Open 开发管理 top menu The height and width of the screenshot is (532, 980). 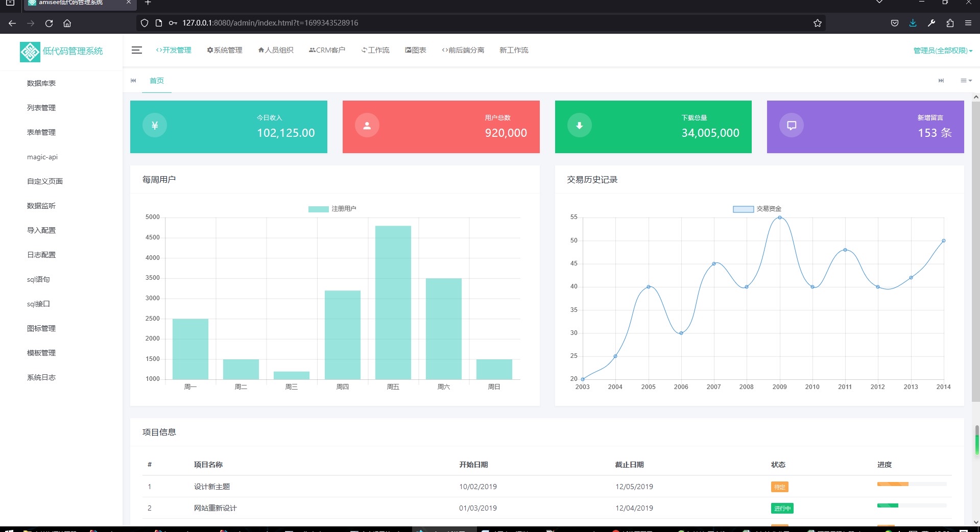coord(174,50)
